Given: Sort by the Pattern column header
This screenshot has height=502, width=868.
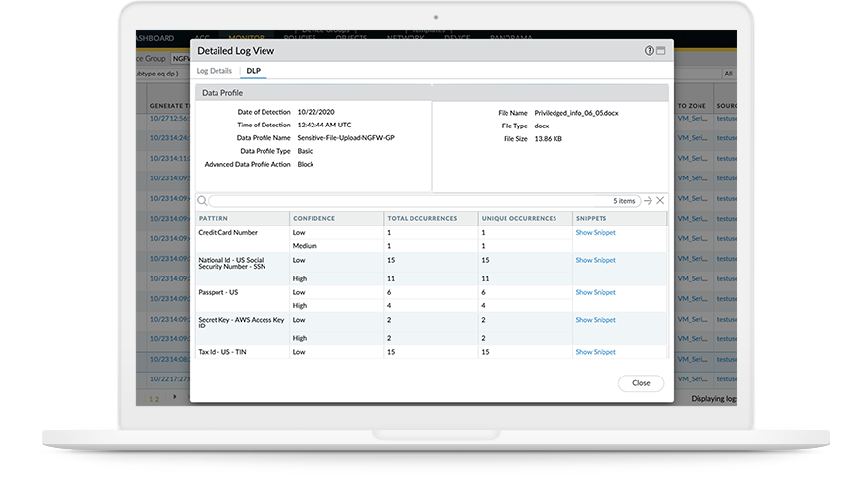Looking at the screenshot, I should pyautogui.click(x=214, y=218).
